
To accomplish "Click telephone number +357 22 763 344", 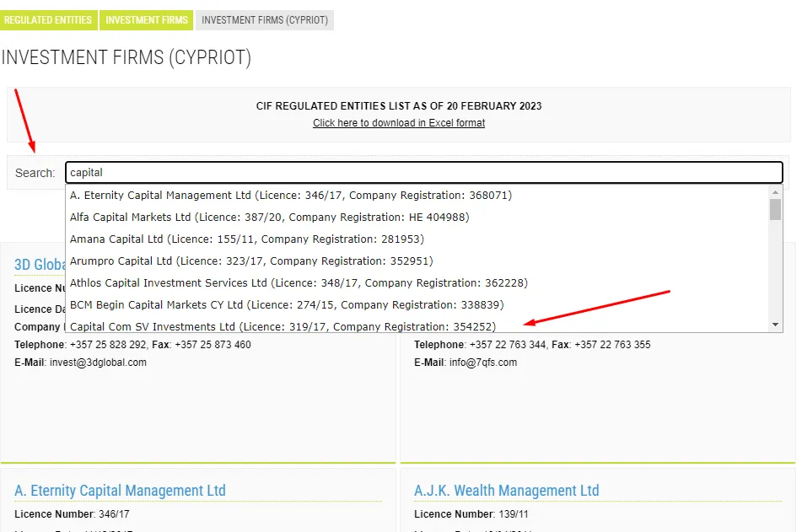I will [508, 345].
